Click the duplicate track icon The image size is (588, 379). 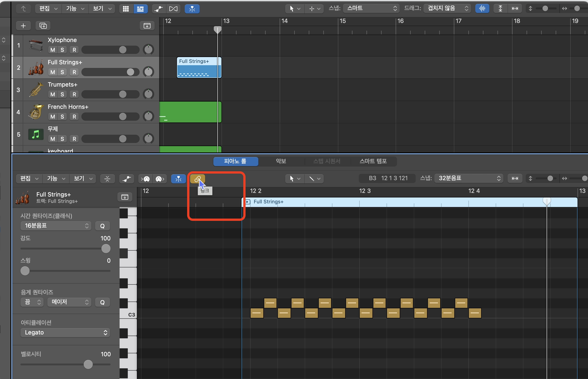tap(43, 26)
